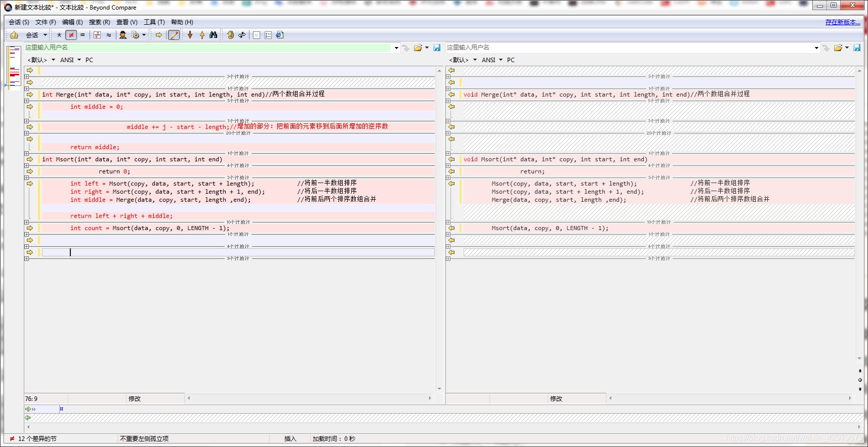
Task: Open right pane <默认> format dropdown
Action: (463, 60)
